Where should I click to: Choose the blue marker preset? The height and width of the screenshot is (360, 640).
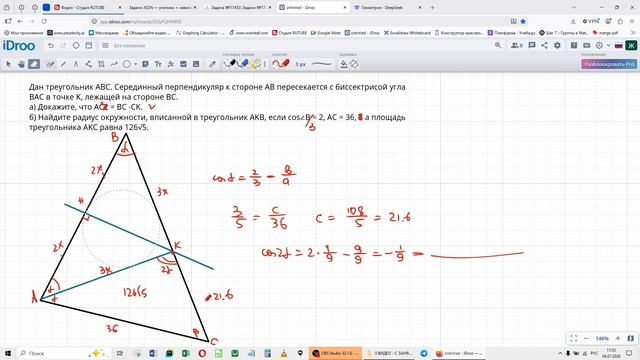pos(243,64)
